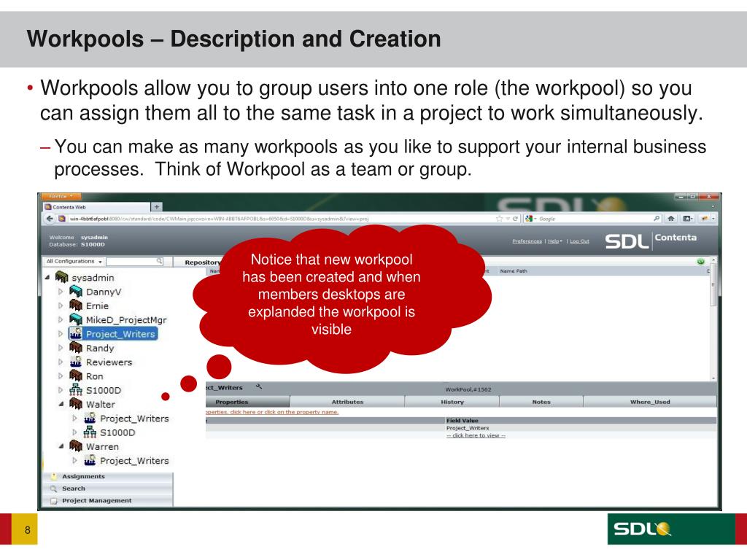Collapse the sysadmin tree node

point(47,277)
